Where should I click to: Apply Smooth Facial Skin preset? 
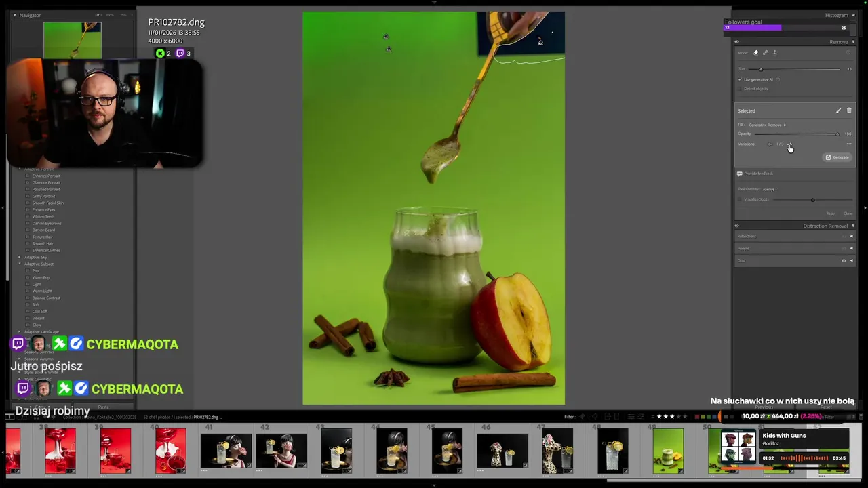(47, 203)
